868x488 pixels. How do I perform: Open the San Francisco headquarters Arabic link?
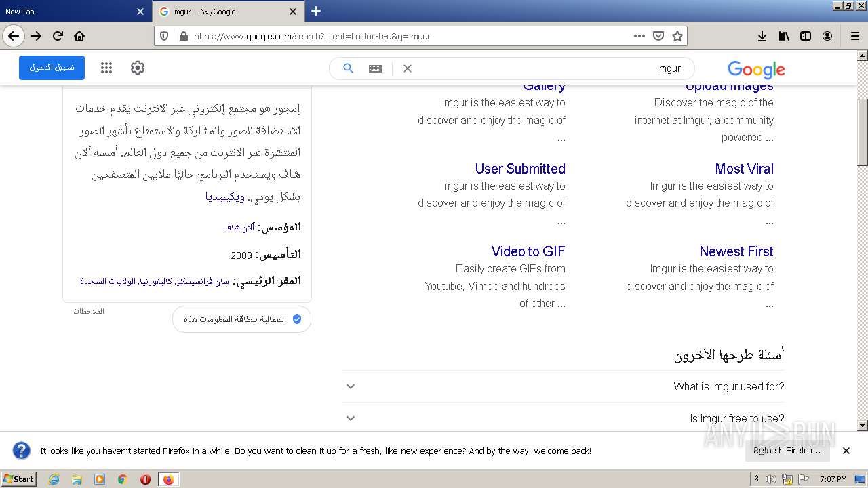155,281
